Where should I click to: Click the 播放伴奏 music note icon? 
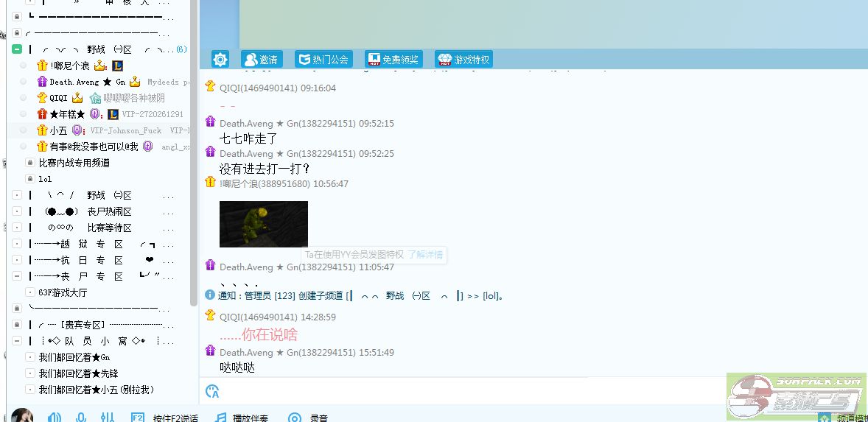220,418
